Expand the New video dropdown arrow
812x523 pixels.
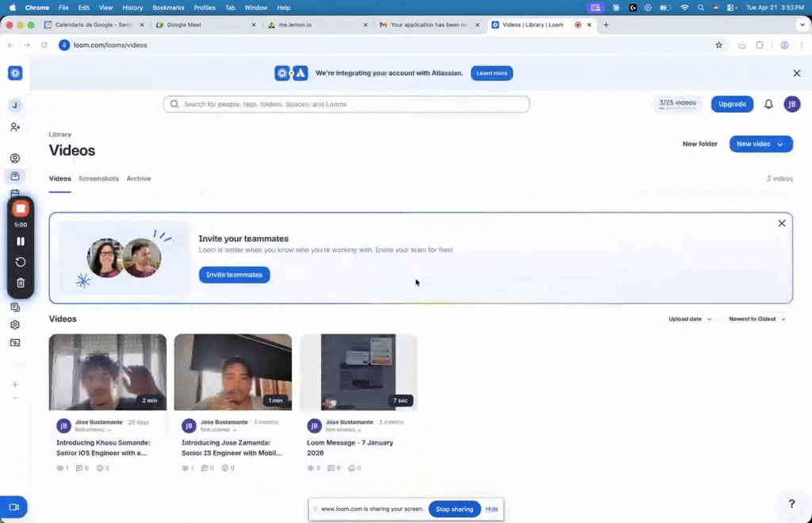point(780,143)
